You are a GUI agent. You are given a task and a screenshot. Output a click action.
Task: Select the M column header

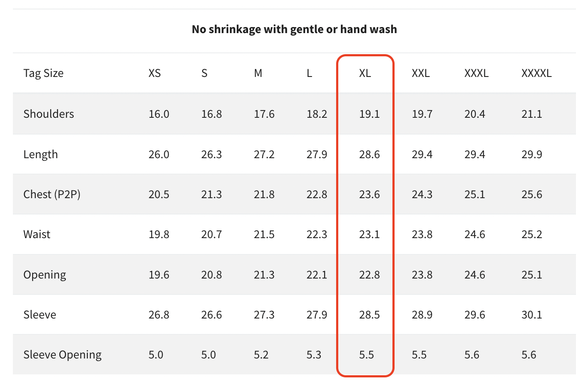click(258, 73)
